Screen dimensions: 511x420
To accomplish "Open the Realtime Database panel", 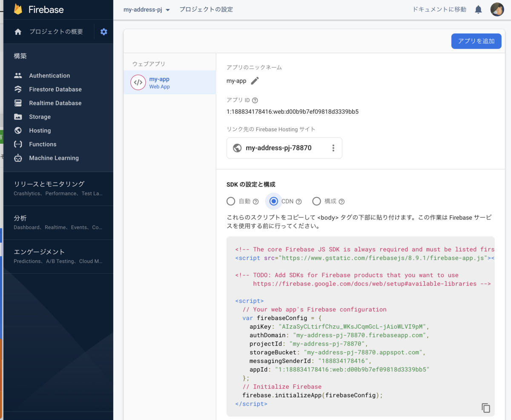I will pyautogui.click(x=55, y=103).
